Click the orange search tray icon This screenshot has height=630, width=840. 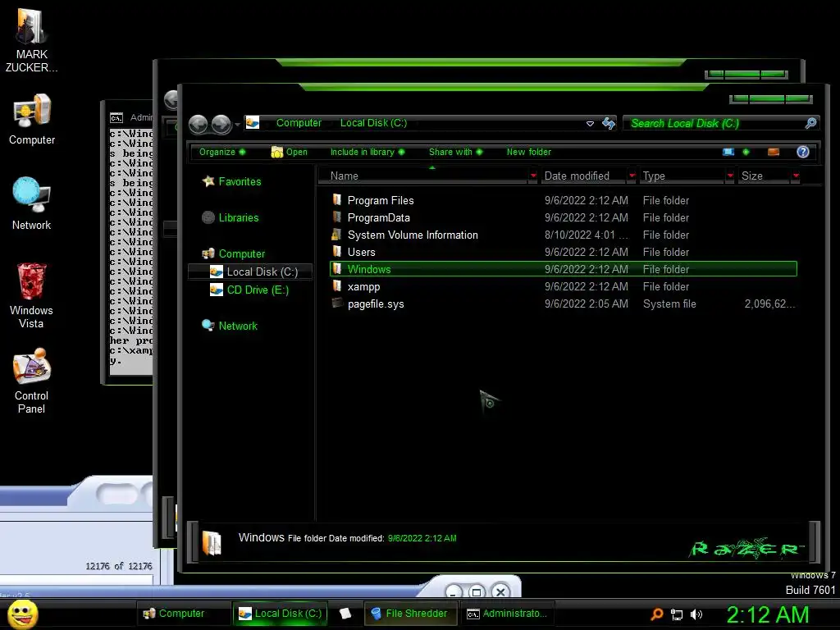click(657, 614)
